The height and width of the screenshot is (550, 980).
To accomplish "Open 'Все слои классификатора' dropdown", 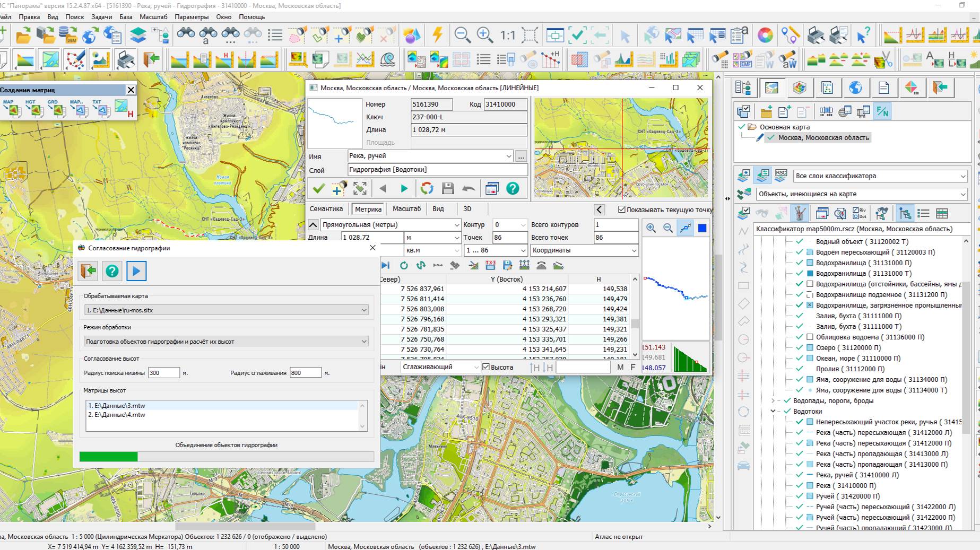I will (880, 176).
